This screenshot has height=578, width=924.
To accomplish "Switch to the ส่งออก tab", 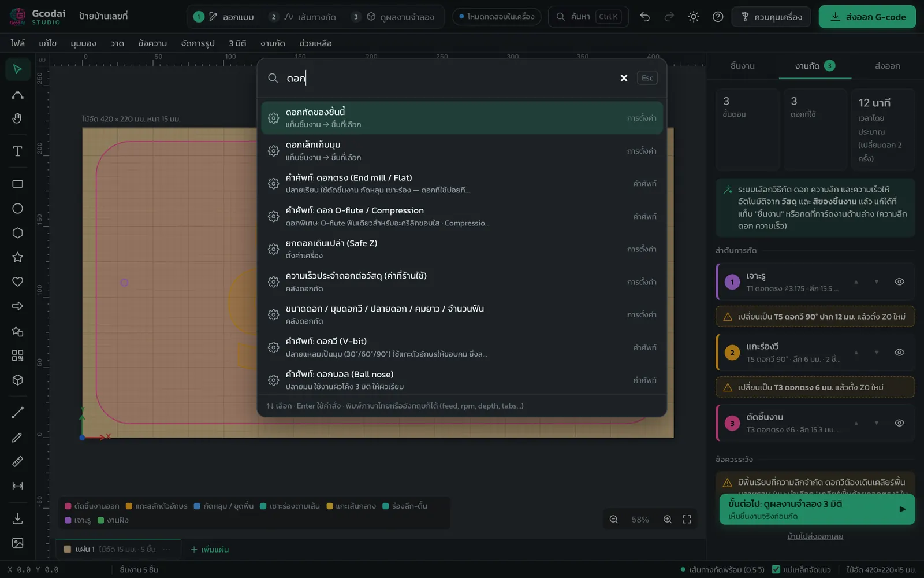I will 887,66.
